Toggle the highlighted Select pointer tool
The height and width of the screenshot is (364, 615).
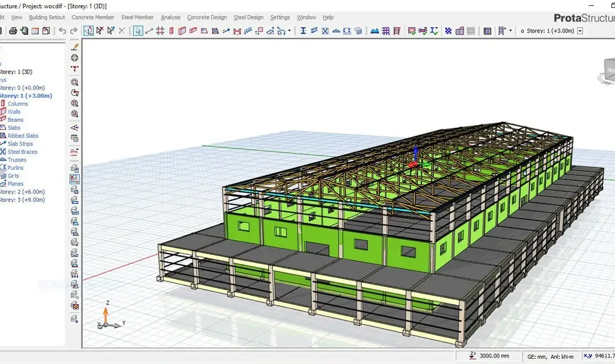[138, 31]
